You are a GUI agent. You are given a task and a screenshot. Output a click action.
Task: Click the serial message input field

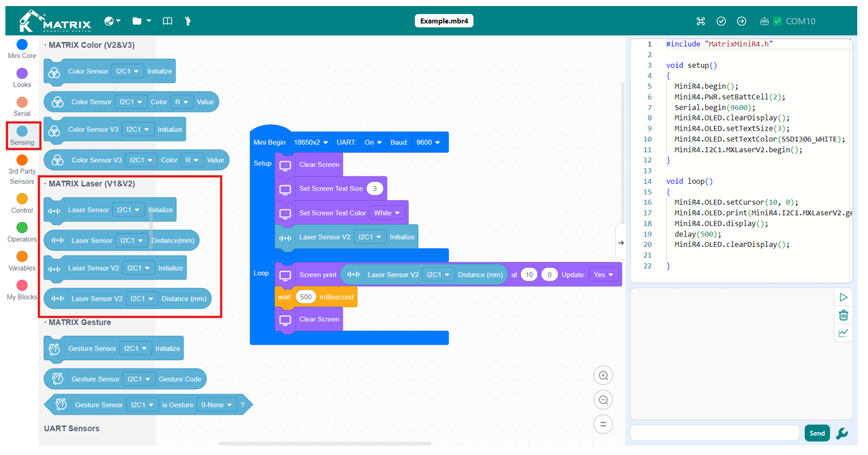coord(715,433)
